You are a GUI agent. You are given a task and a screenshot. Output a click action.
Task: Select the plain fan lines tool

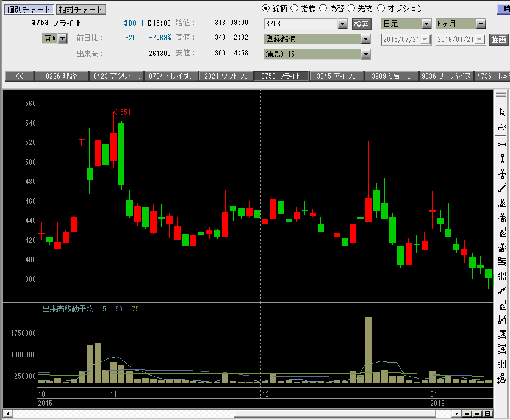pyautogui.click(x=502, y=203)
